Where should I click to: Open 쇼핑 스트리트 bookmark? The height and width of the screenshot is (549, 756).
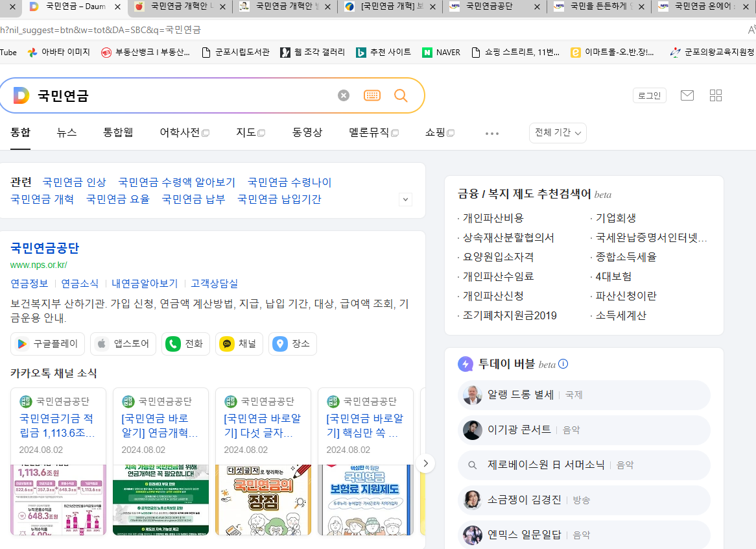[x=515, y=52]
